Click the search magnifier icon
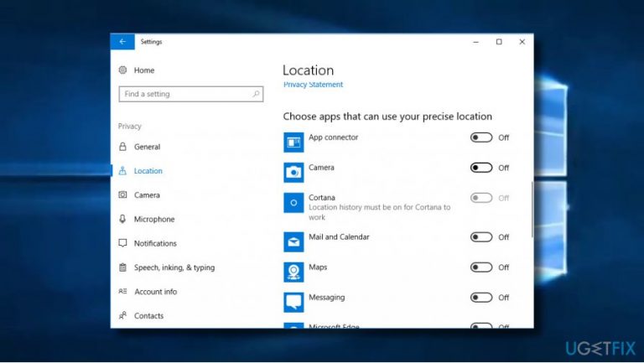 click(256, 94)
